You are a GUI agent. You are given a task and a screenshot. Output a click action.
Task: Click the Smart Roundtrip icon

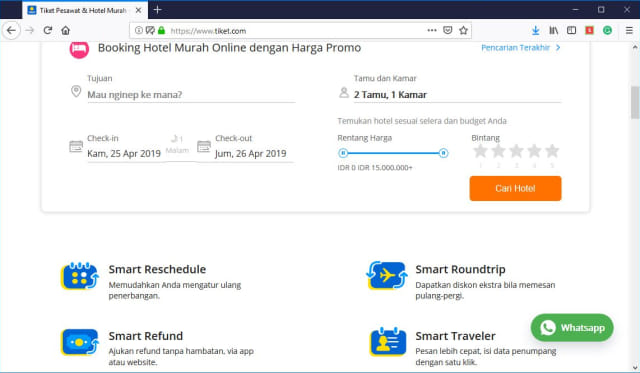click(387, 275)
